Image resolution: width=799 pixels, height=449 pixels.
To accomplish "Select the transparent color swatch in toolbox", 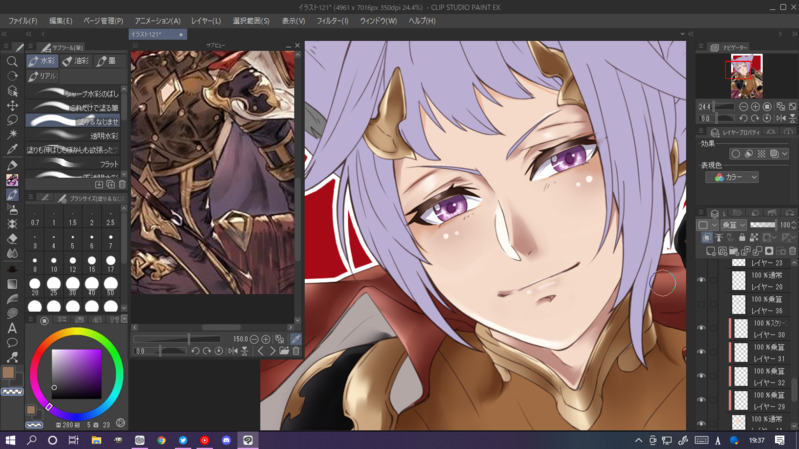I will point(12,392).
